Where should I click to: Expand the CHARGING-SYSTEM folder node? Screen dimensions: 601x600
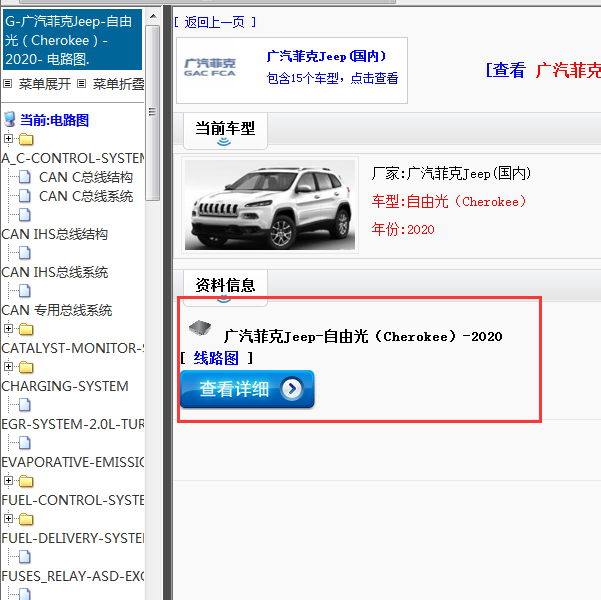8,367
